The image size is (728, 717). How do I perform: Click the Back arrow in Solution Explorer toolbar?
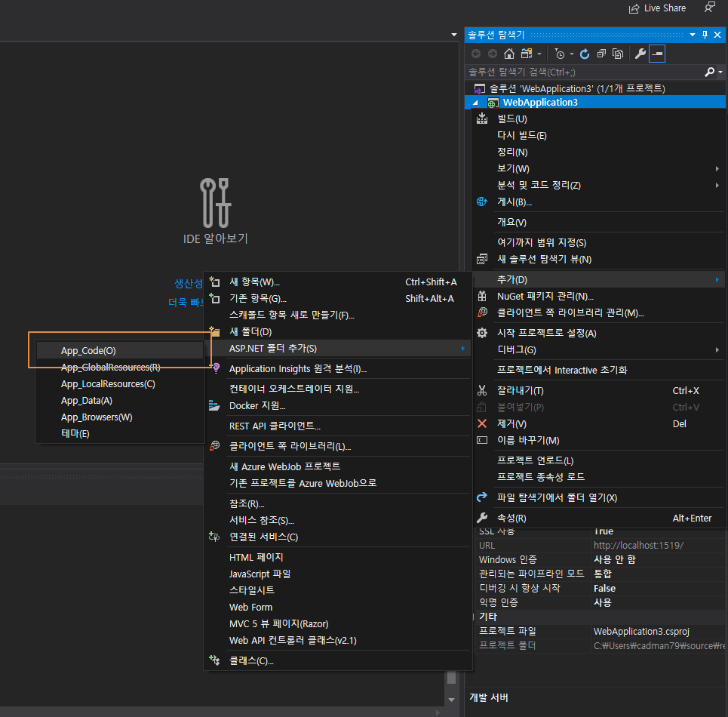pos(476,54)
